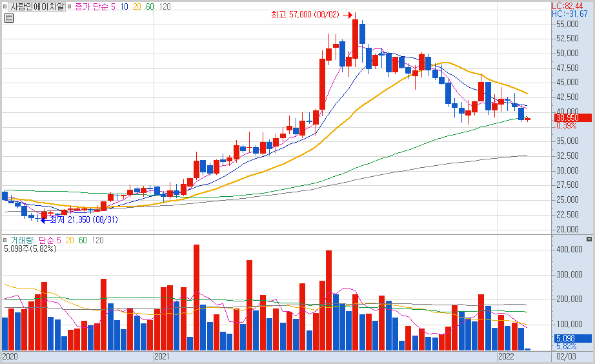Toggle the square marker before 거래량
This screenshot has height=364, width=595.
[x=5, y=240]
